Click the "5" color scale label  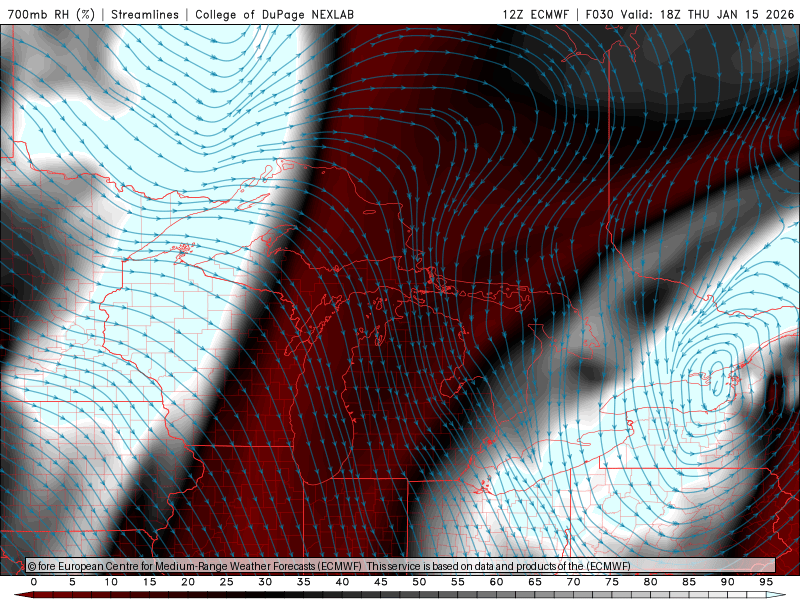click(72, 582)
